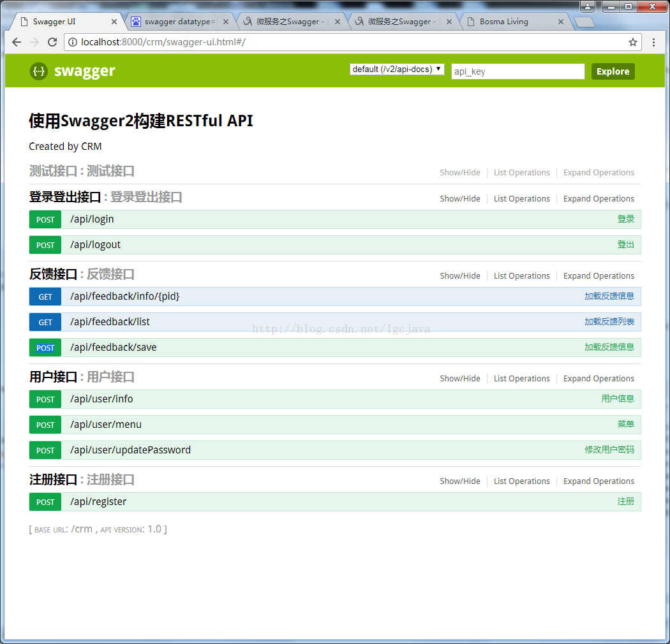670x644 pixels.
Task: Click the swagger logo icon
Action: 39,71
